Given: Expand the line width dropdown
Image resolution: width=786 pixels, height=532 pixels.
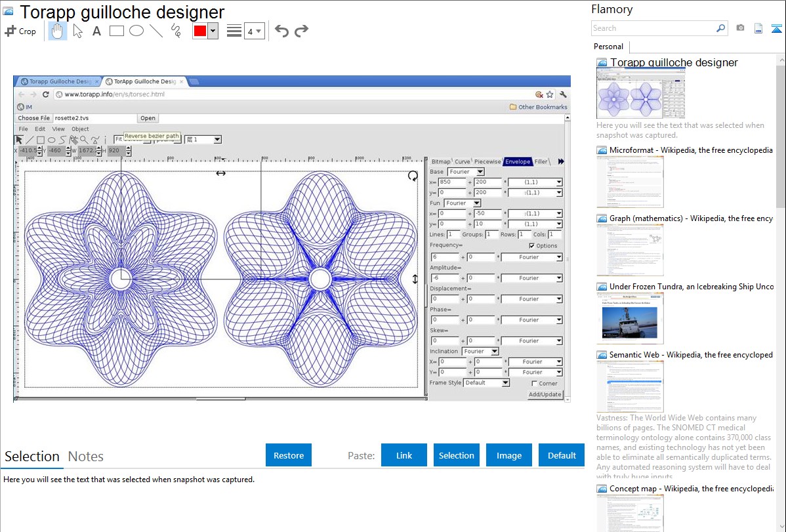Looking at the screenshot, I should [255, 31].
